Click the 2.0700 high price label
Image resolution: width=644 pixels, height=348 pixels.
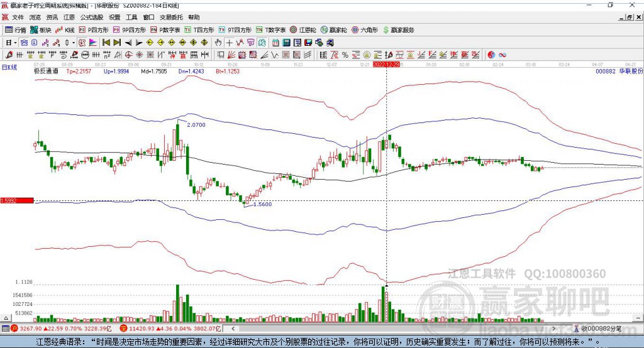point(196,125)
